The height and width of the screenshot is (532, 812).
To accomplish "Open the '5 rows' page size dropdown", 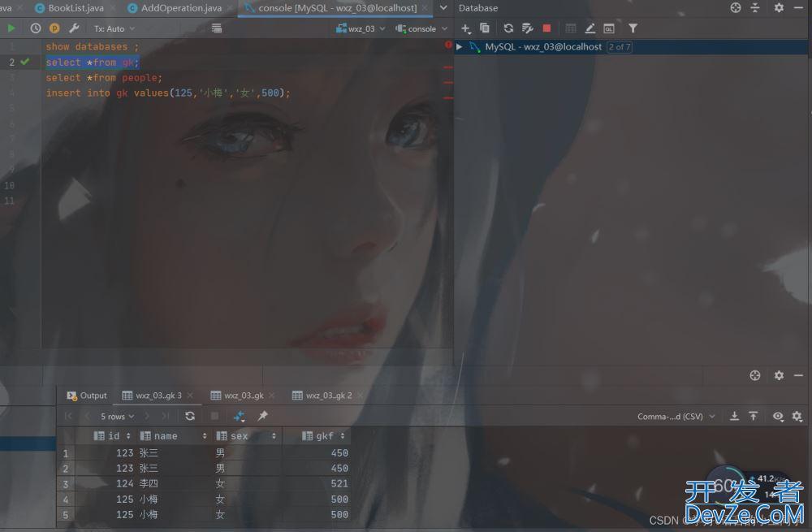I will coord(117,417).
